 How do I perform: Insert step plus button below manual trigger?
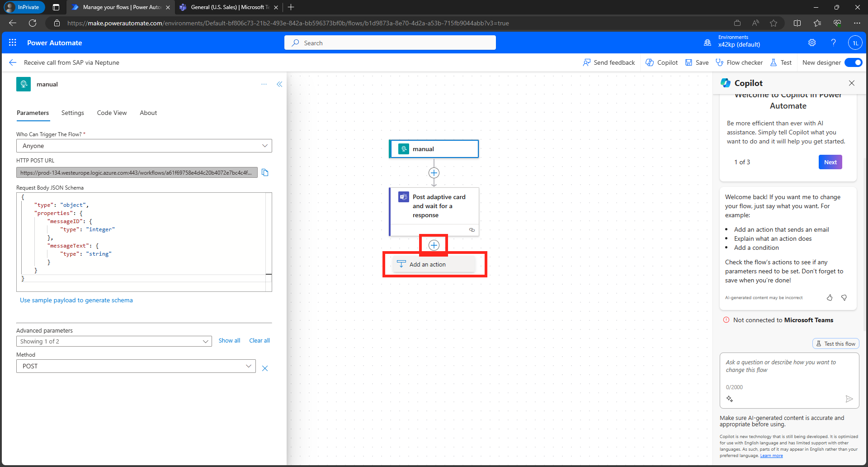click(x=434, y=173)
